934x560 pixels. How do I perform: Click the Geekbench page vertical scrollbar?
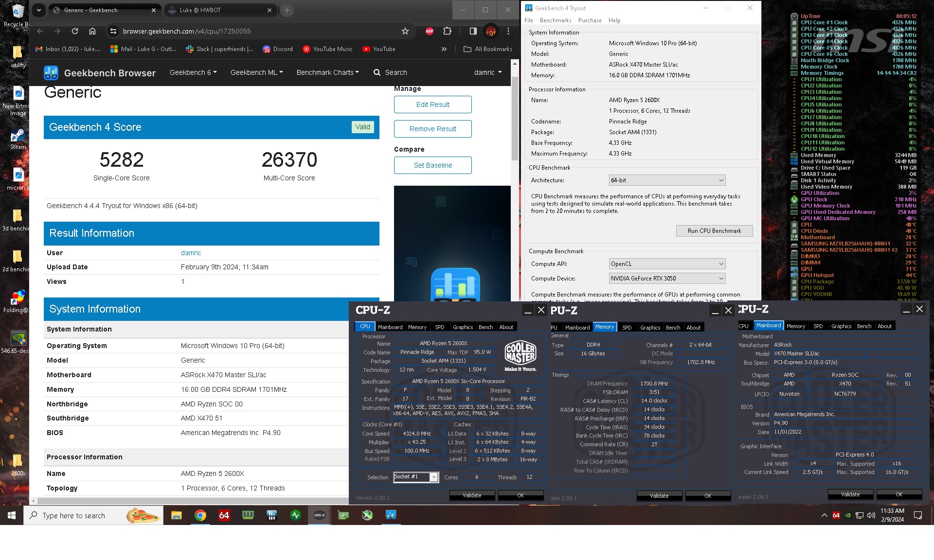tap(515, 118)
